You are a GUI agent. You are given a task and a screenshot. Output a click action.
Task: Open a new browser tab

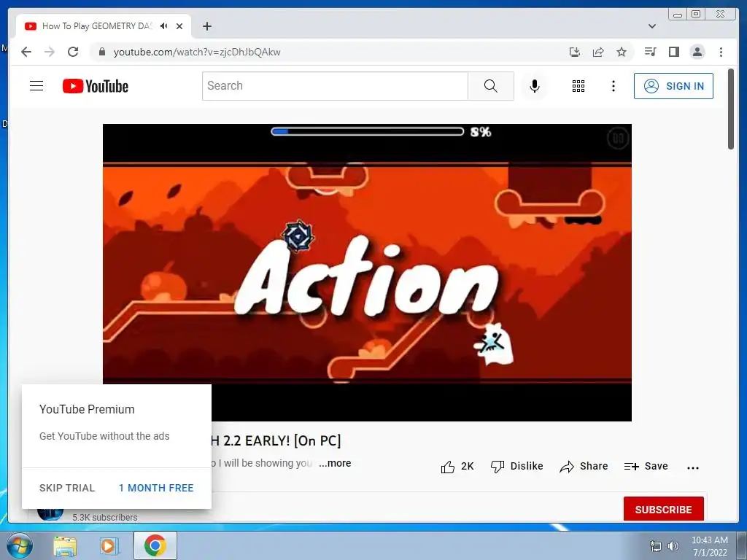coord(206,26)
